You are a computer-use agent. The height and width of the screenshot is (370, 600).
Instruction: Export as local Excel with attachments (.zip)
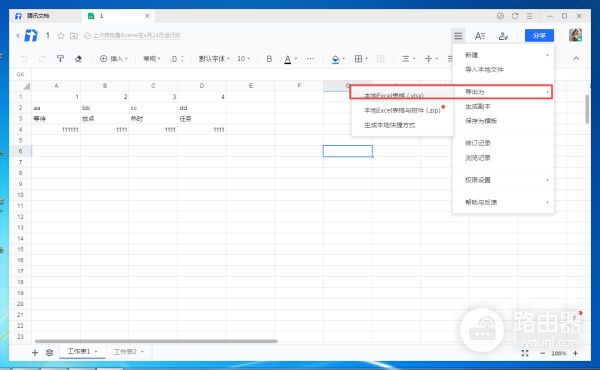click(x=402, y=110)
